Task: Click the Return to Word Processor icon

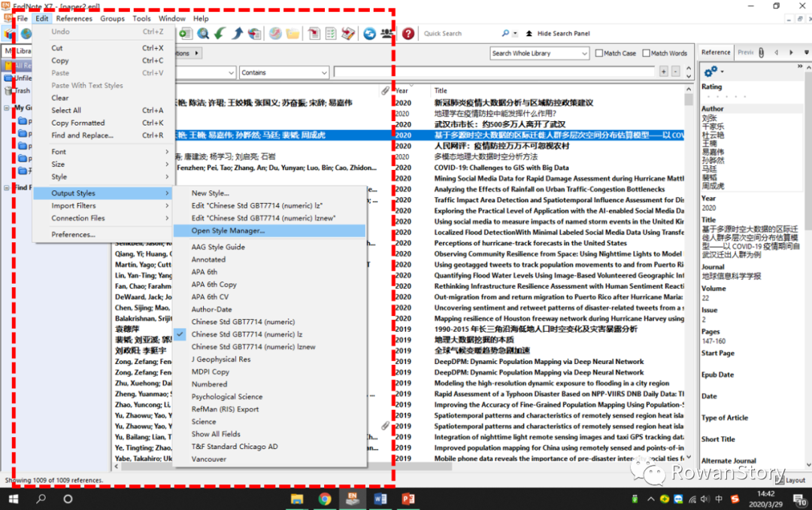Action: click(x=348, y=34)
